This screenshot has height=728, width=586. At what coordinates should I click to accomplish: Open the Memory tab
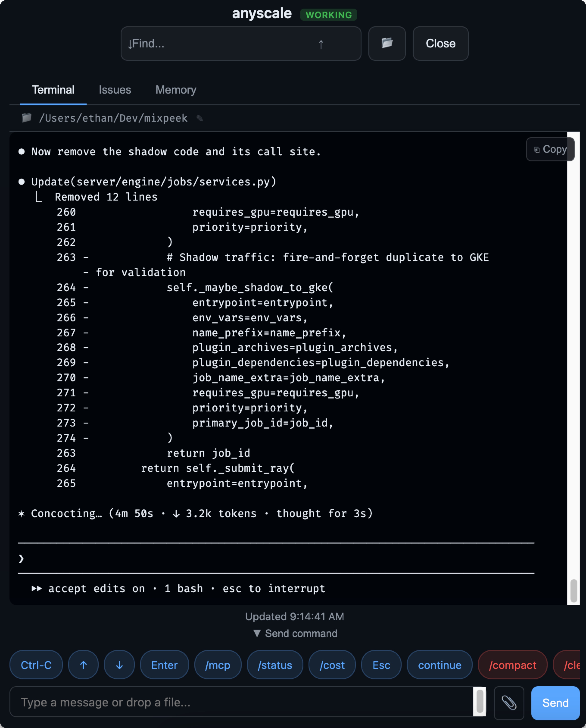[176, 89]
